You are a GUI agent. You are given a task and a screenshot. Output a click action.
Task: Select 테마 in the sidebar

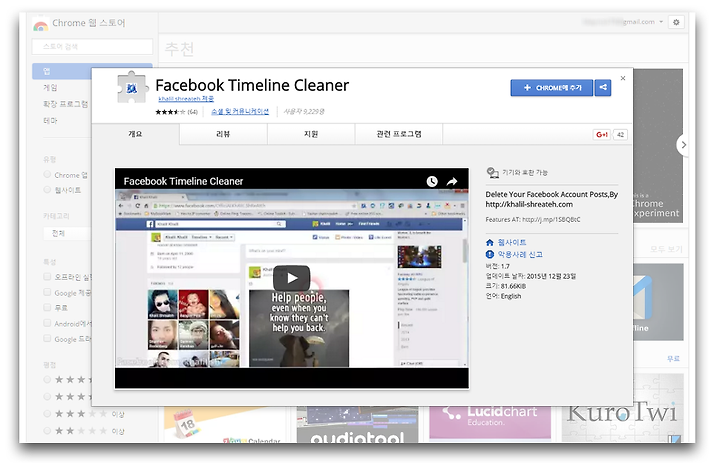(x=51, y=121)
